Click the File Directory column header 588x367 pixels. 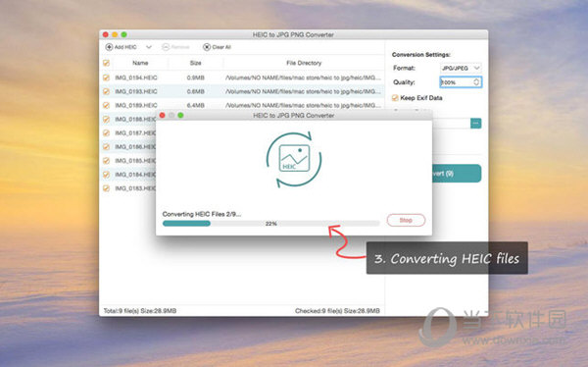point(304,63)
